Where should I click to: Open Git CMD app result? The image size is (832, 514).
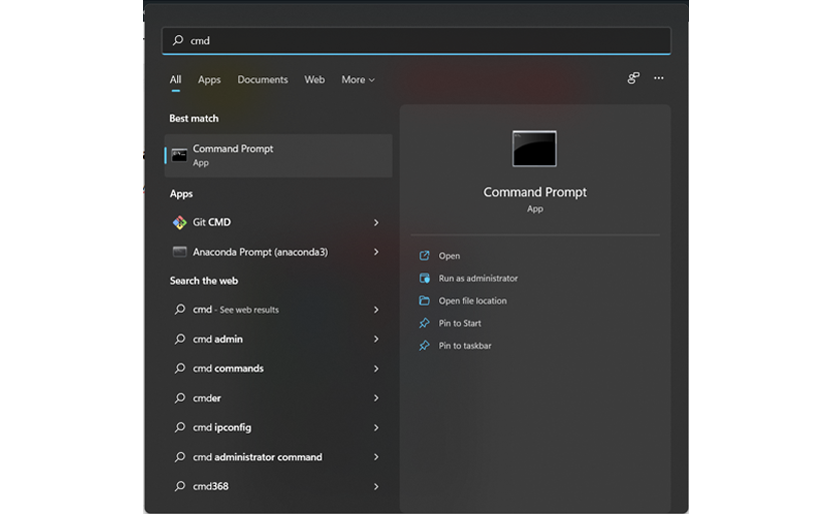(279, 222)
